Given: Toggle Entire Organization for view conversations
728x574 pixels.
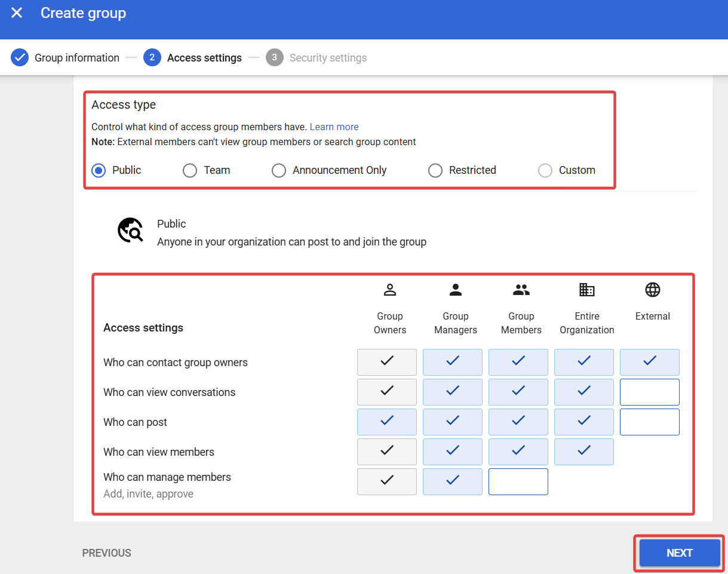Looking at the screenshot, I should tap(584, 392).
